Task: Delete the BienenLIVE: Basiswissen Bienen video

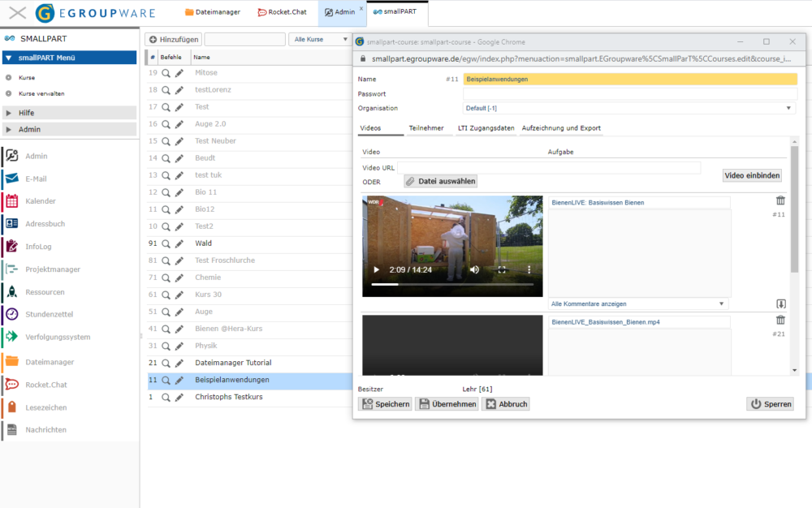Action: [780, 200]
